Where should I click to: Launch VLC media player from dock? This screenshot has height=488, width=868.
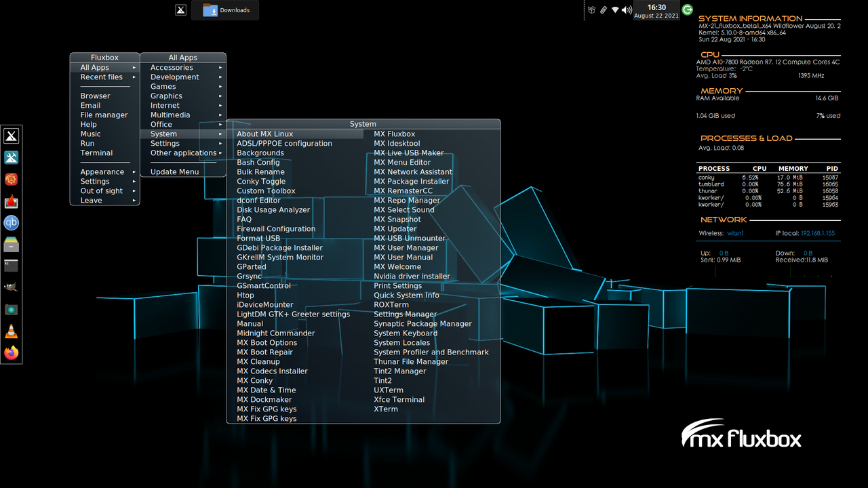[12, 331]
